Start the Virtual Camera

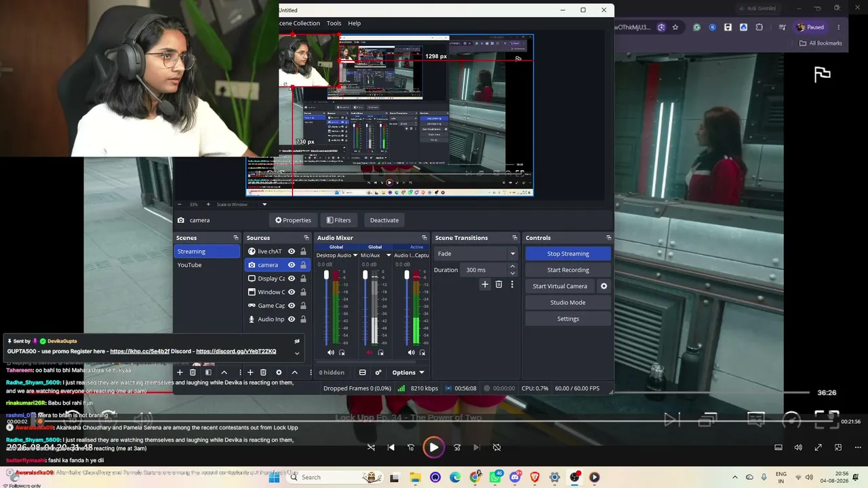(x=559, y=286)
